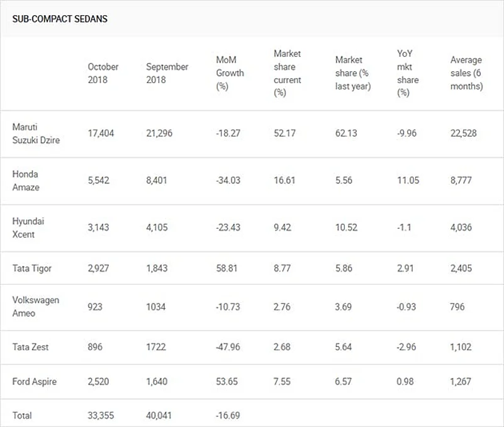Image resolution: width=504 pixels, height=427 pixels.
Task: Click the SUB-COMPACT SEDANS table title
Action: click(60, 19)
